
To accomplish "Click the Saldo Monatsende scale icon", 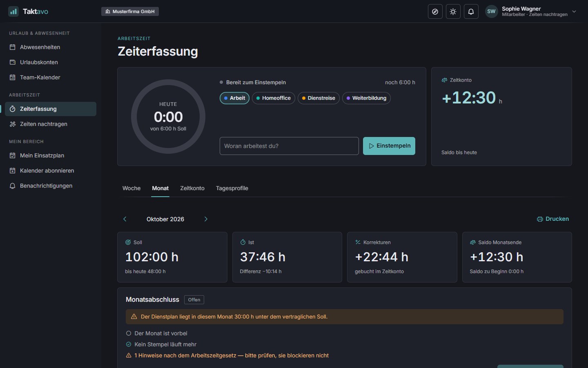I will [x=472, y=242].
